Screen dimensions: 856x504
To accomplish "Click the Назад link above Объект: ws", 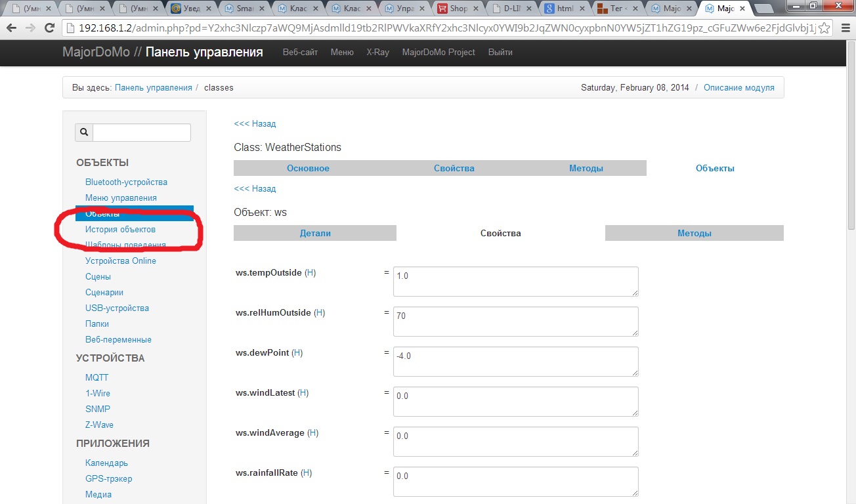I will (x=255, y=188).
